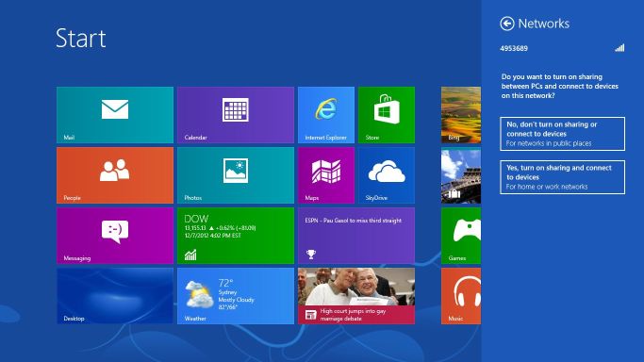Click the chart icon on the DOW tile

[x=190, y=255]
